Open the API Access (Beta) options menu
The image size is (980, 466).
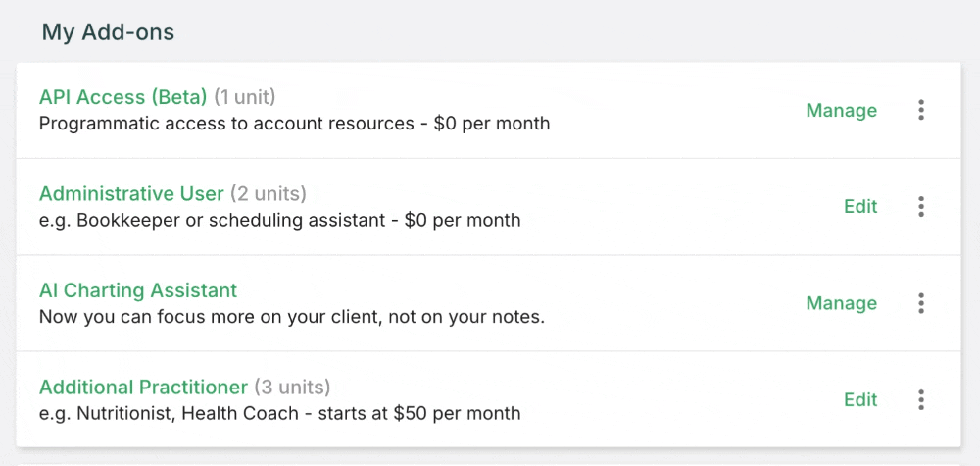[x=921, y=110]
